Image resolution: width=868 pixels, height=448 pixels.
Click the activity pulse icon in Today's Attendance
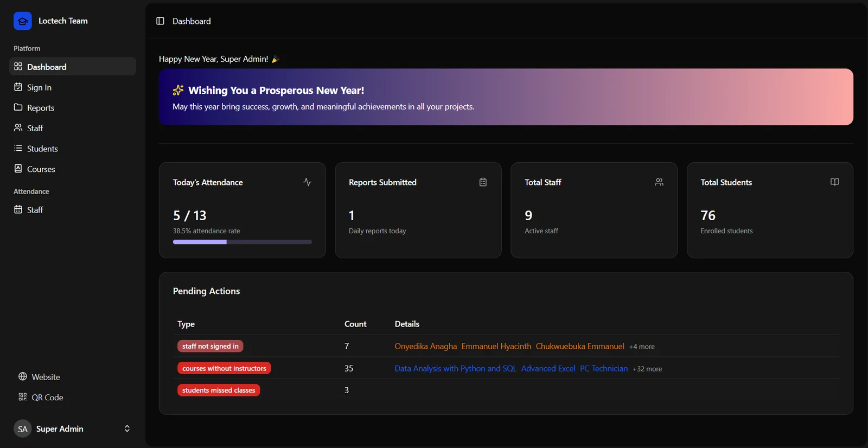[x=307, y=182]
